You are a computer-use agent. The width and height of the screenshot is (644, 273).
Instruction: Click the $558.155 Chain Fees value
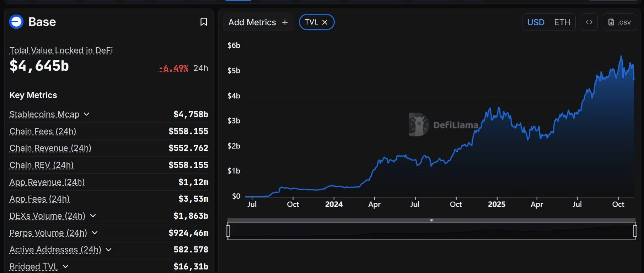188,131
